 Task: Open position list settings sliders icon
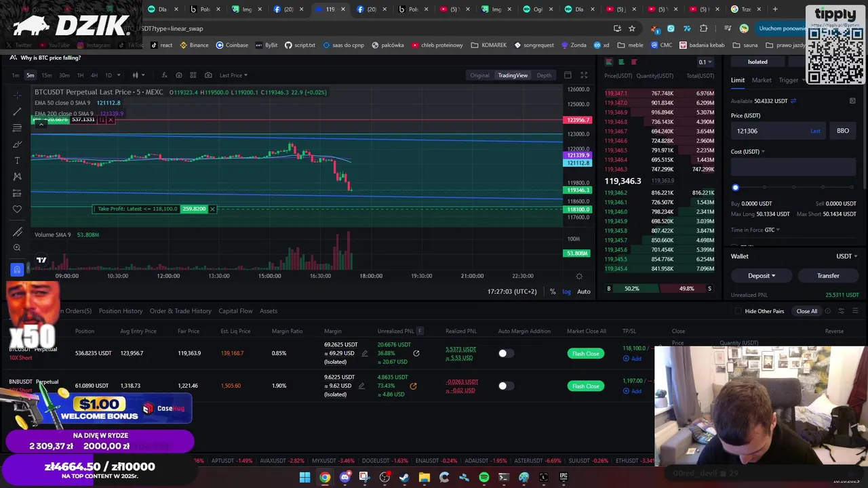point(841,311)
